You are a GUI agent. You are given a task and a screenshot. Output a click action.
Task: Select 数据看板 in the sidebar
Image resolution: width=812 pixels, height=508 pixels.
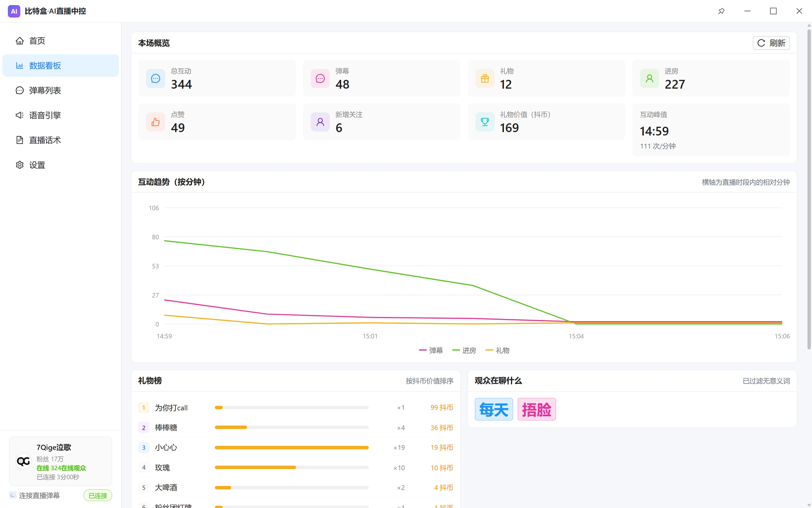point(61,65)
